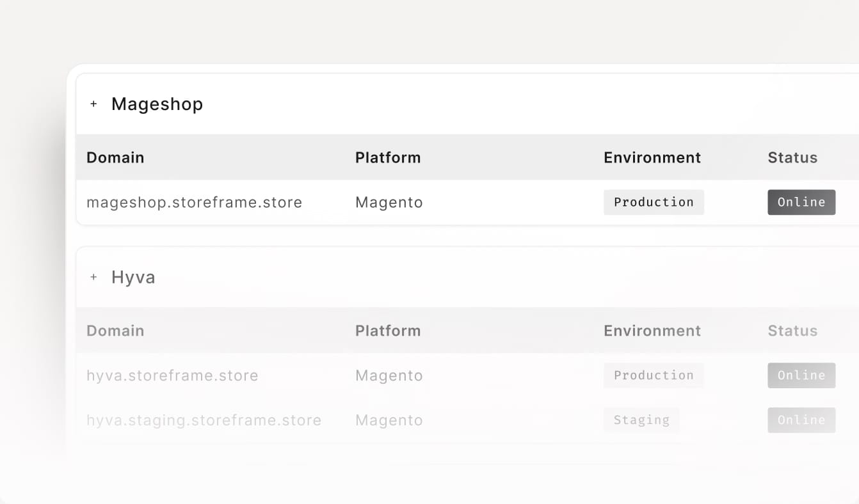Click Online status for hyva staging domain
The image size is (859, 504).
click(x=801, y=420)
